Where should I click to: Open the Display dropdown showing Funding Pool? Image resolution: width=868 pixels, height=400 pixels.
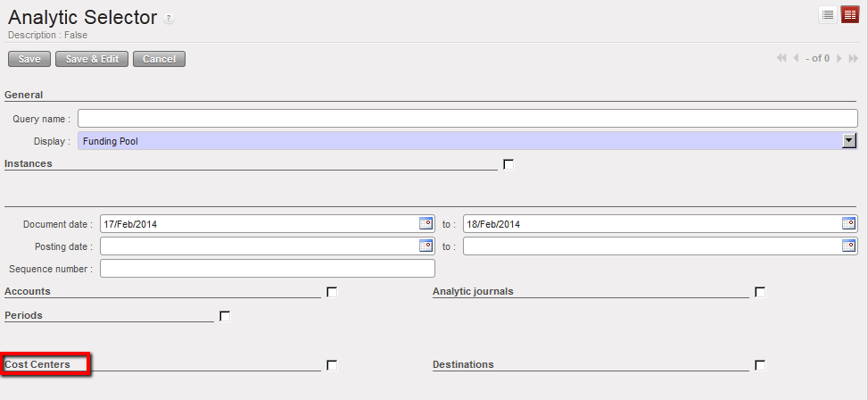click(848, 141)
